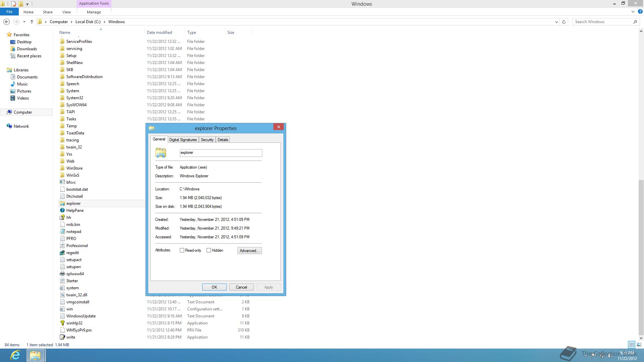Expand the ribbon chevron
This screenshot has width=644, height=362.
coord(633,11)
